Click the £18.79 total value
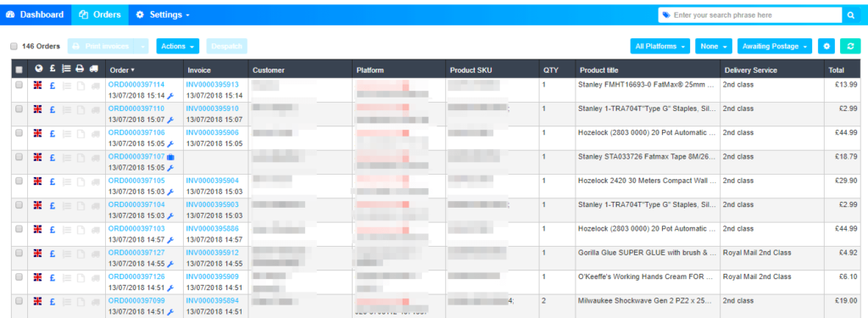The image size is (868, 318). click(x=848, y=157)
